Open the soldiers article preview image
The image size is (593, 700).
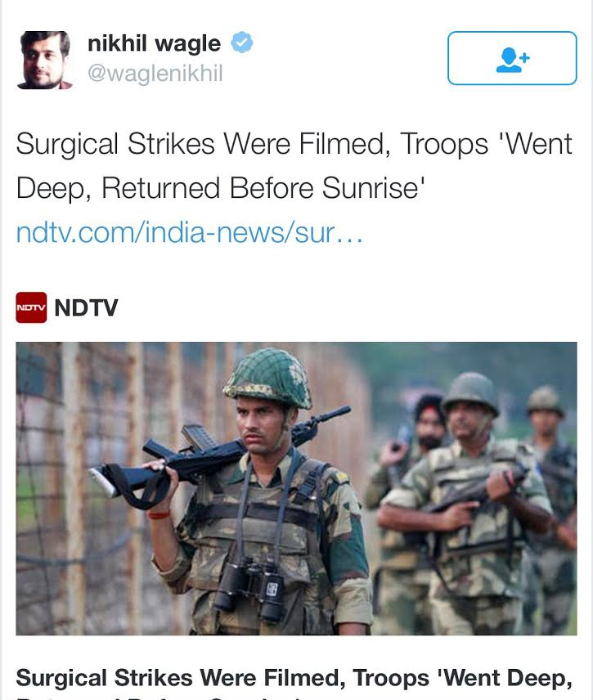pyautogui.click(x=296, y=488)
